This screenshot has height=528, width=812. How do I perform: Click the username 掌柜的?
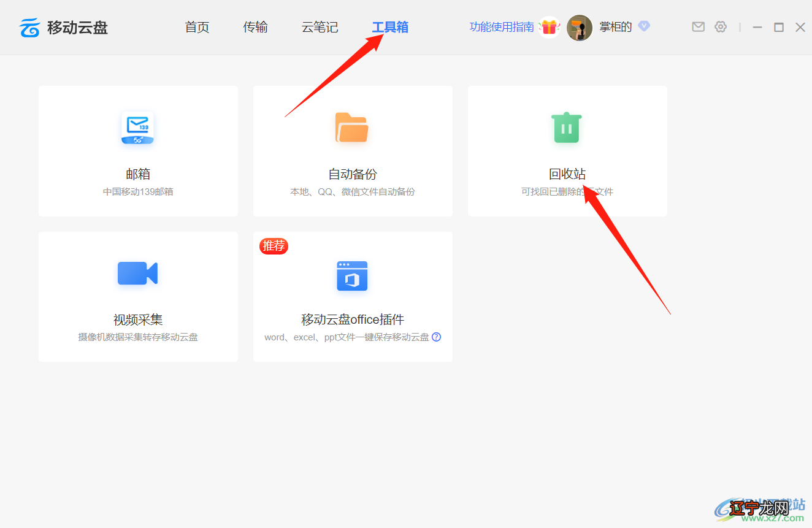[615, 27]
